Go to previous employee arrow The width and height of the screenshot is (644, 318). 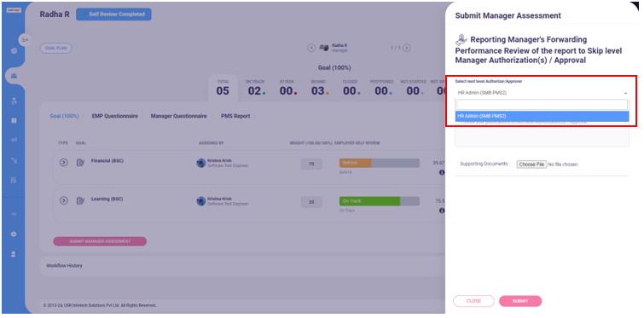point(311,48)
